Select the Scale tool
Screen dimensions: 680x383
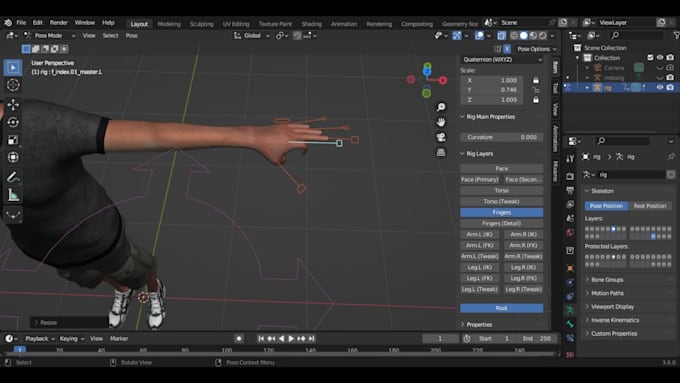[13, 140]
